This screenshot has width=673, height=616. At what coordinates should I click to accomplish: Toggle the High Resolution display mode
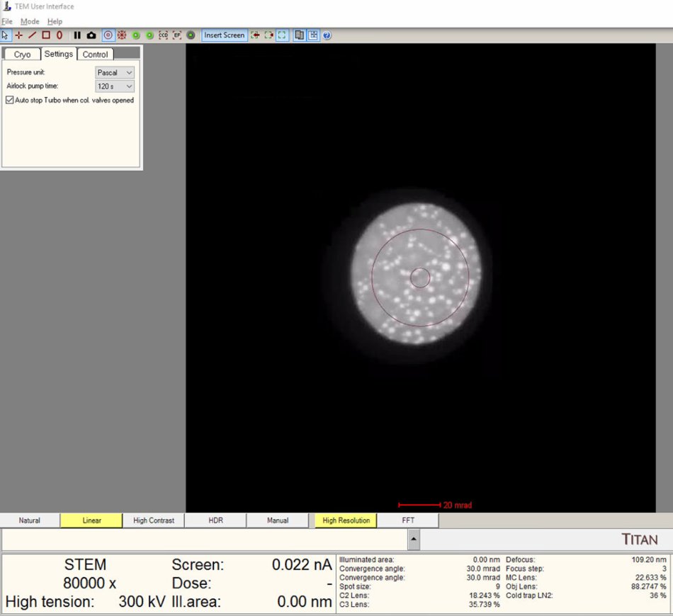(345, 520)
